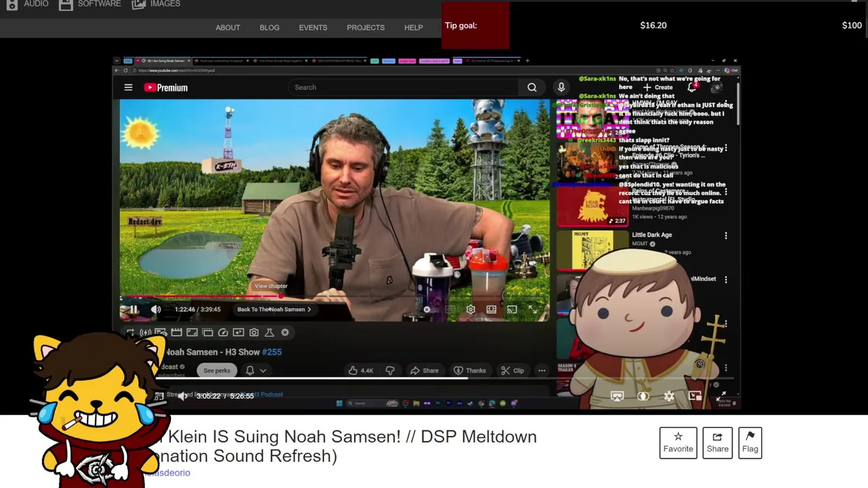Image resolution: width=868 pixels, height=488 pixels.
Task: Open Windows Start button in taskbar
Action: (339, 403)
